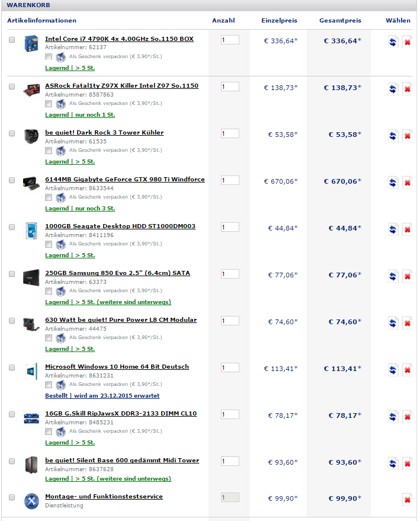Image resolution: width=420 pixels, height=521 pixels.
Task: Click the quantity field for Samsung 850 Evo
Action: coord(230,274)
